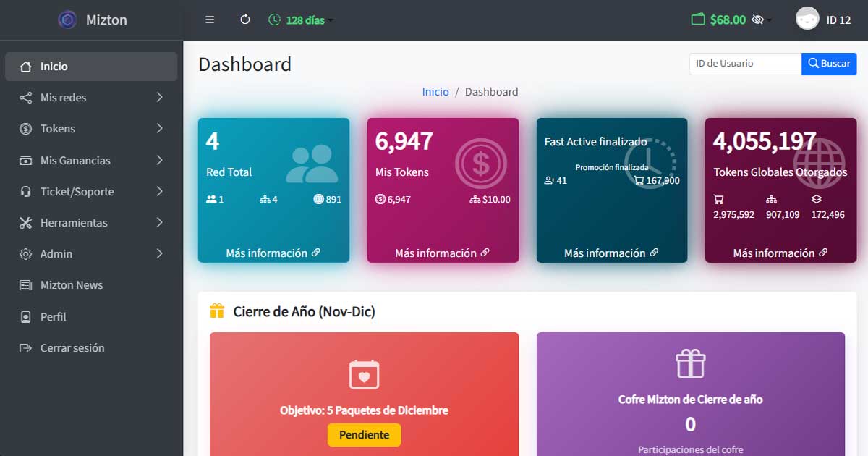Click the refresh icon in top bar
The height and width of the screenshot is (456, 868).
click(245, 20)
